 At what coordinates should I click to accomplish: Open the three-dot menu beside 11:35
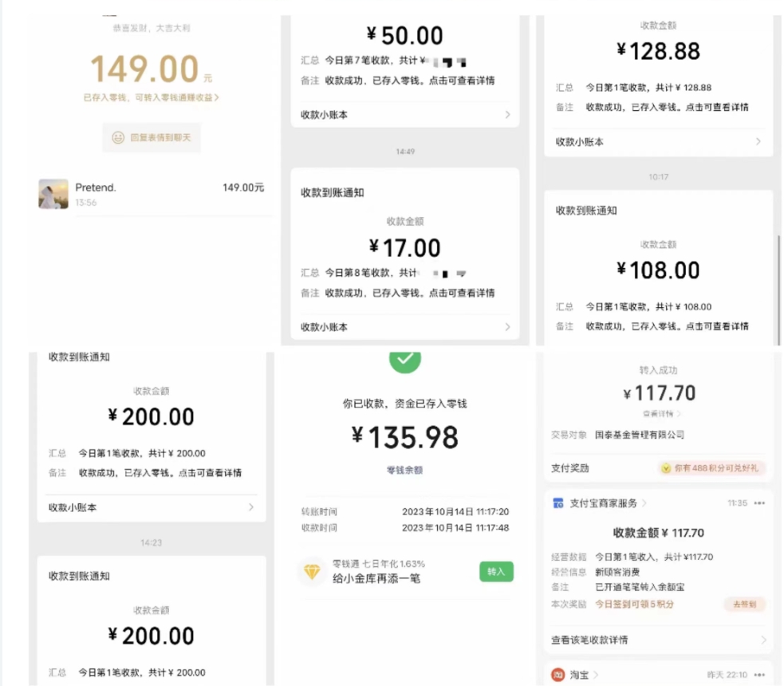[759, 503]
